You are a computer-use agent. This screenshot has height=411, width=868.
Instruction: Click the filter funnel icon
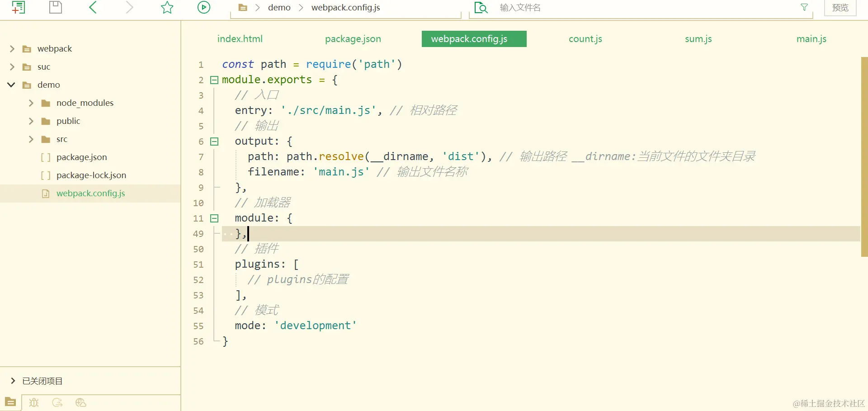click(804, 7)
